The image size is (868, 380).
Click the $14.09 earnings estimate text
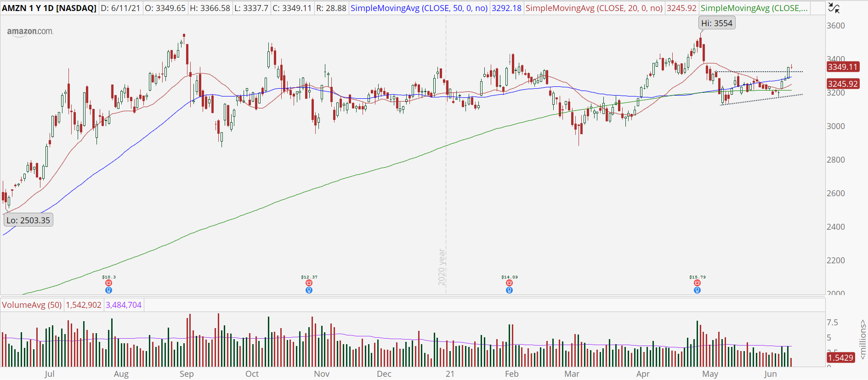point(510,277)
